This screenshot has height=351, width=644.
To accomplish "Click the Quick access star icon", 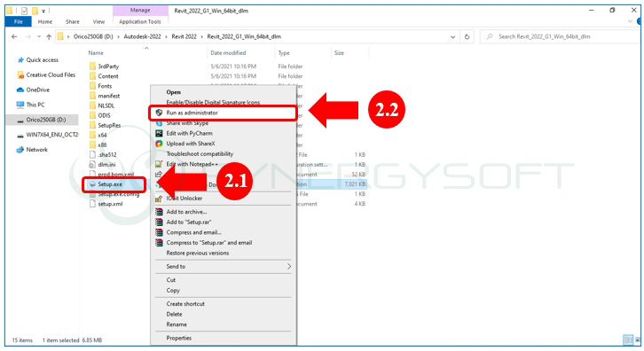I will [20, 60].
